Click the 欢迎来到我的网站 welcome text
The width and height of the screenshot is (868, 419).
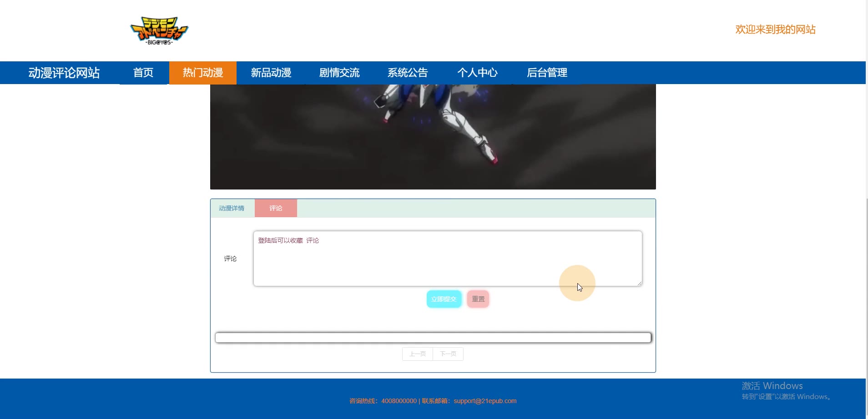776,30
